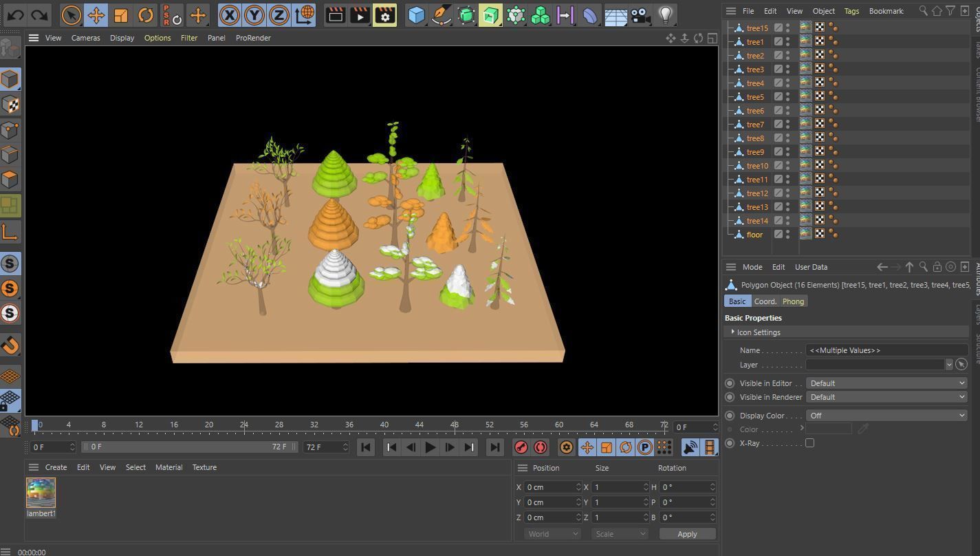The image size is (980, 556).
Task: Open Visible in Renderer dropdown
Action: (886, 397)
